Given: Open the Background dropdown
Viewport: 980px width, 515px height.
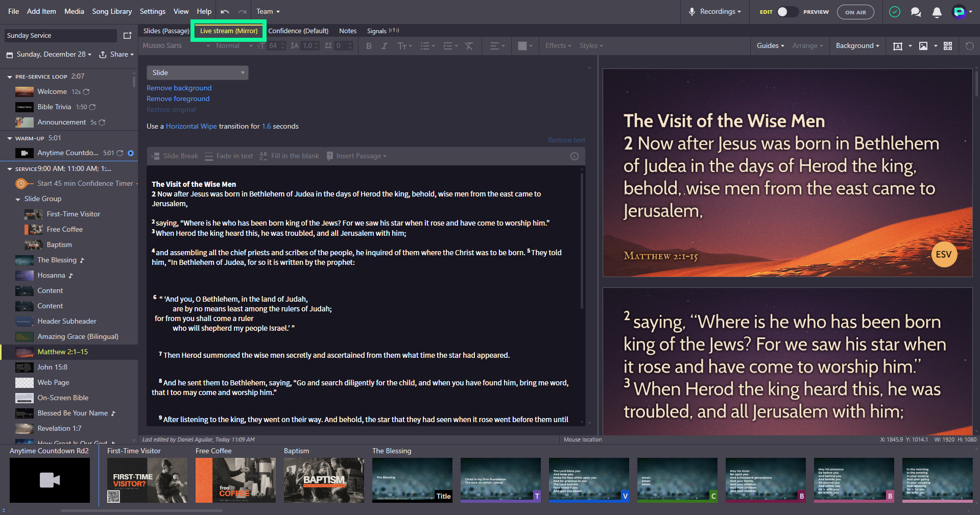Looking at the screenshot, I should 857,46.
